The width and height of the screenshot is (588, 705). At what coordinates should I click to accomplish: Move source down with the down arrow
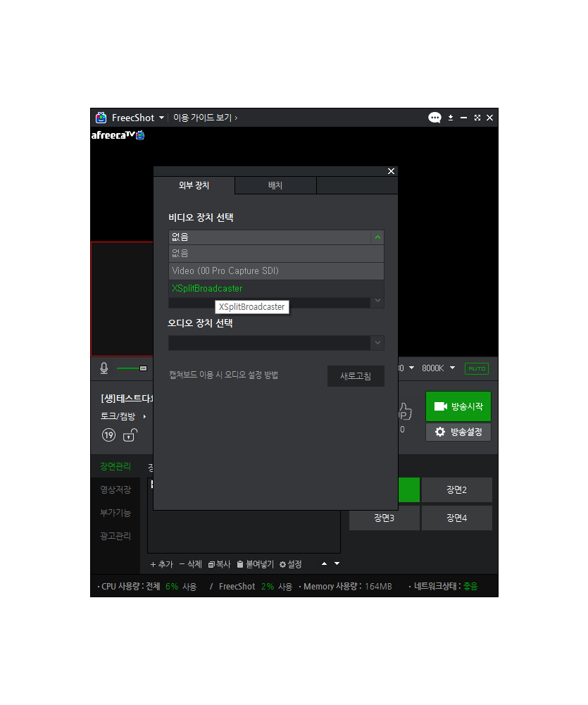[337, 564]
